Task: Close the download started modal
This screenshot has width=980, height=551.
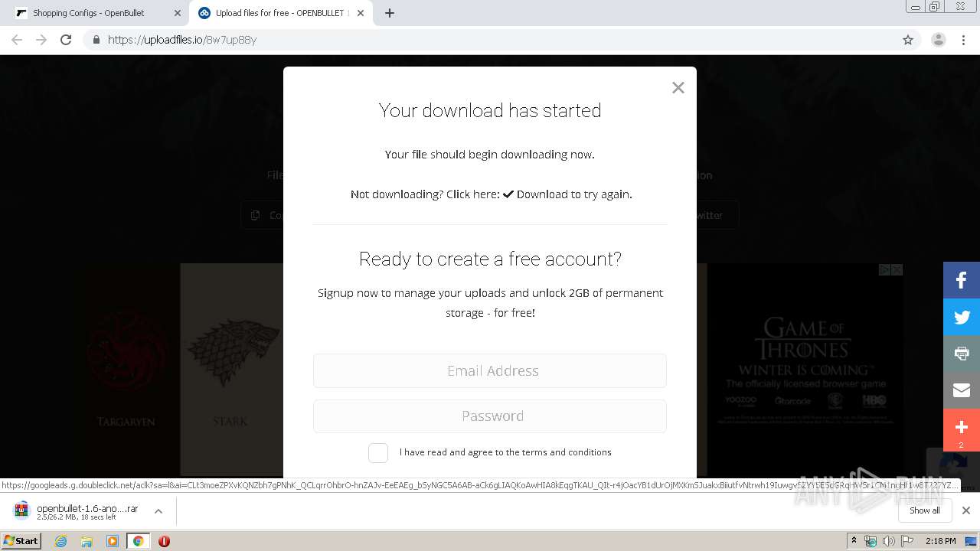Action: coord(678,88)
